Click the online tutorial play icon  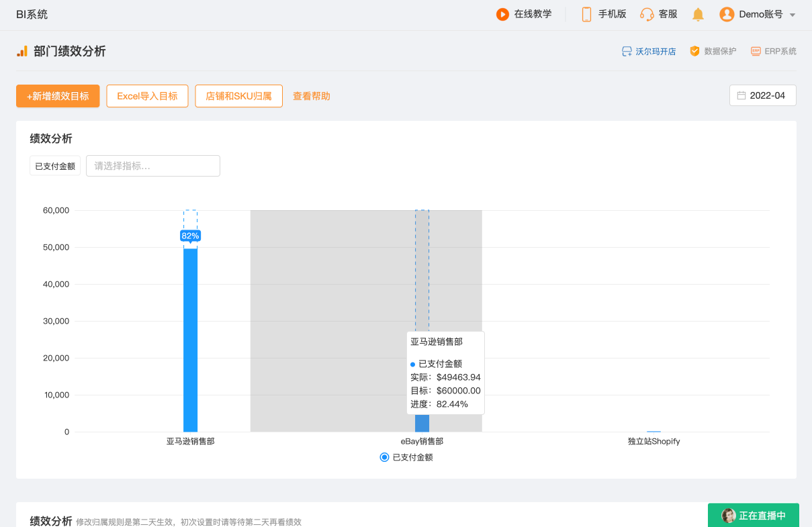(x=502, y=14)
